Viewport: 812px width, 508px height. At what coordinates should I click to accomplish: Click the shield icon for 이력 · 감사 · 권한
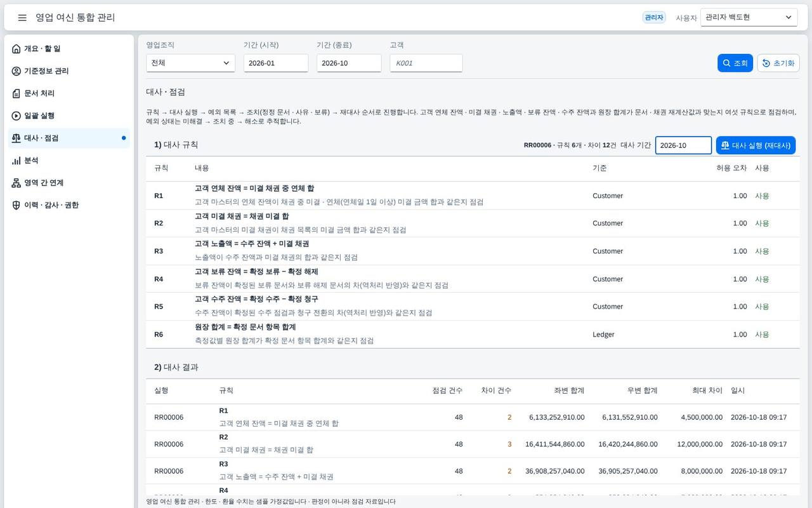pyautogui.click(x=16, y=205)
